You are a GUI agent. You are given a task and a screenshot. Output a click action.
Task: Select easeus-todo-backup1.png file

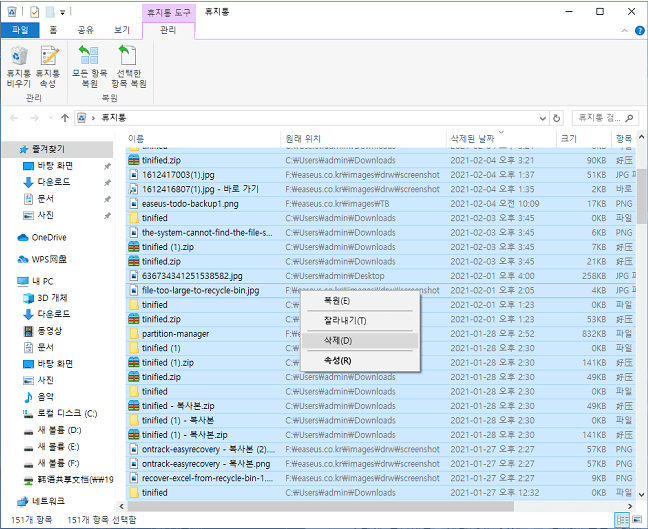[x=381, y=204]
